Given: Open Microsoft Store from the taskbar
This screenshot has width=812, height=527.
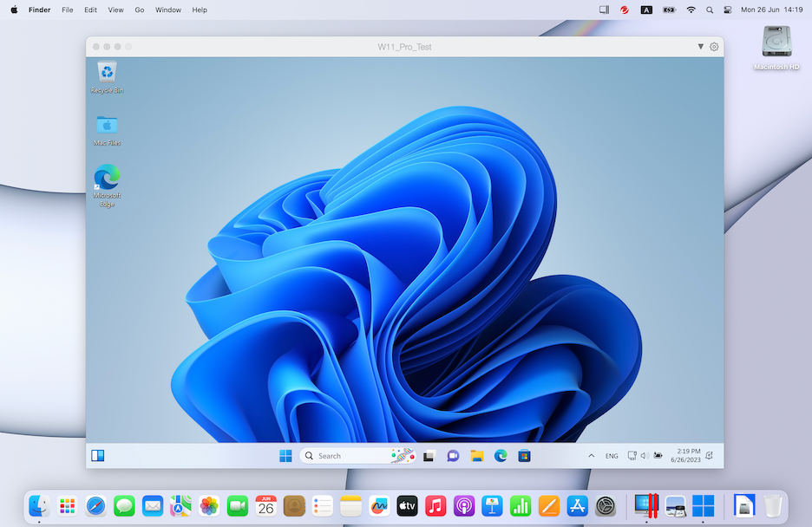Looking at the screenshot, I should coord(523,455).
